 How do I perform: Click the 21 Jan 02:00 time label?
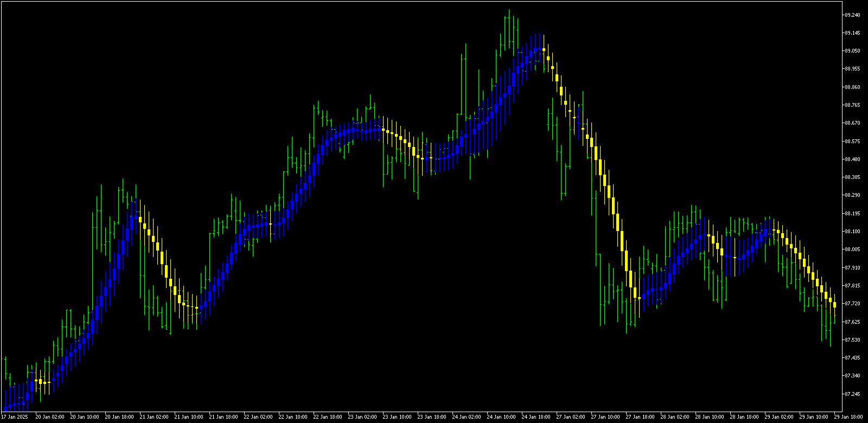pos(154,417)
